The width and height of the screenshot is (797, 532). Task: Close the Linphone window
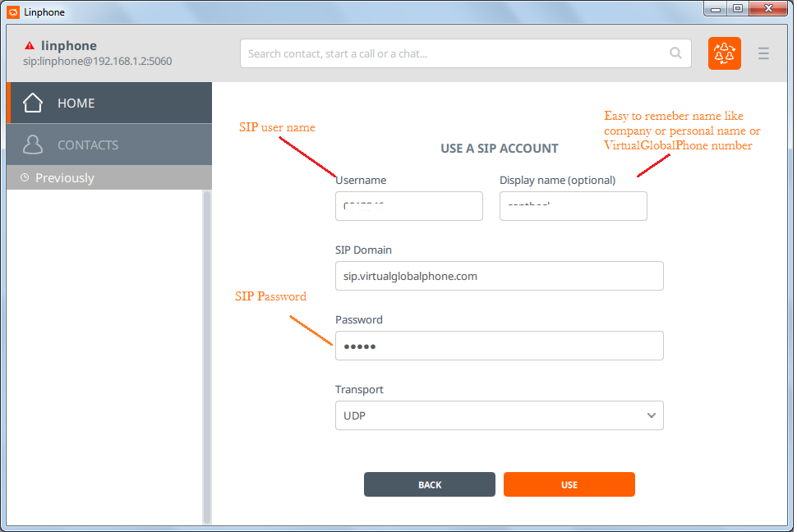point(768,9)
